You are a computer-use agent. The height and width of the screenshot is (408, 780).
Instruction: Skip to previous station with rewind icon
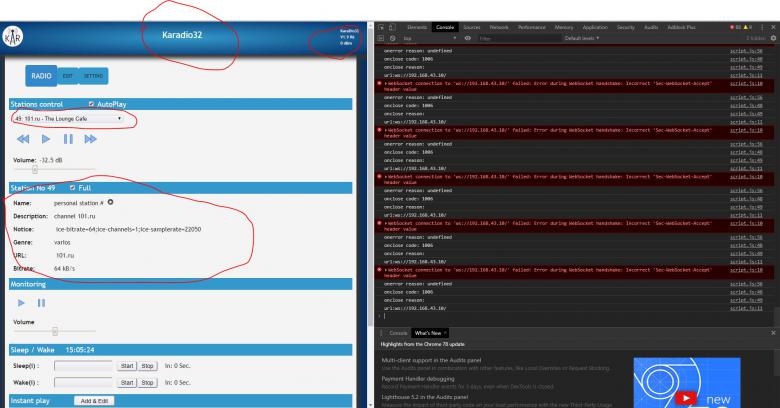point(23,139)
